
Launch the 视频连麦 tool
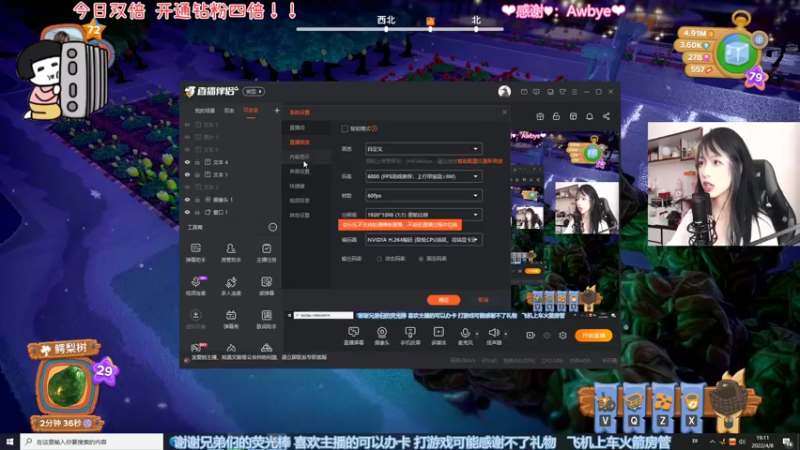(x=195, y=286)
